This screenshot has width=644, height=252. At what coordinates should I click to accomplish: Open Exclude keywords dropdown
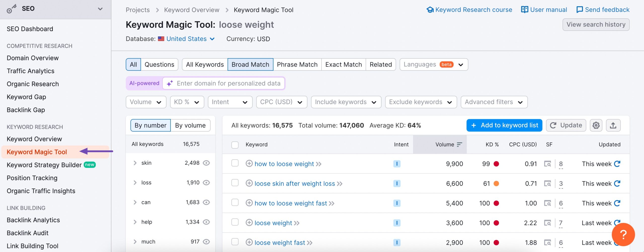(421, 102)
